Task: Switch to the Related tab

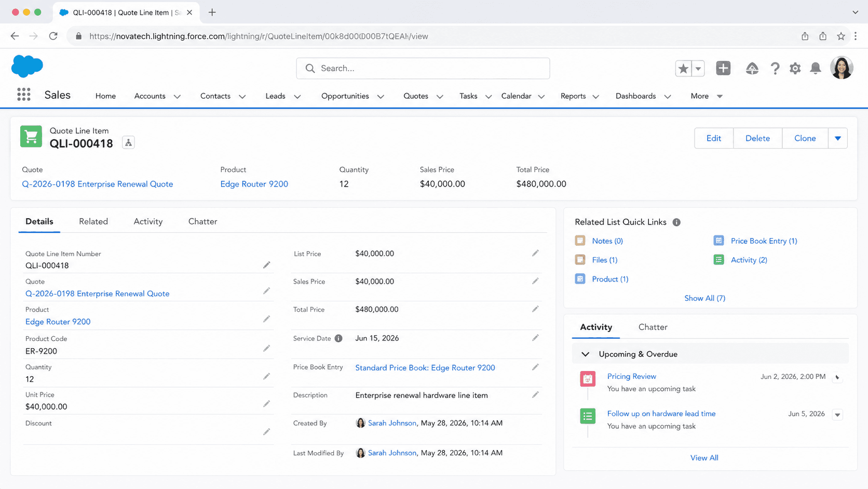Action: pyautogui.click(x=93, y=221)
